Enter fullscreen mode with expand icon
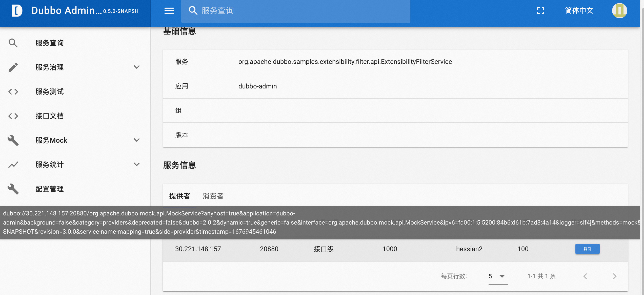The height and width of the screenshot is (295, 644). tap(540, 11)
